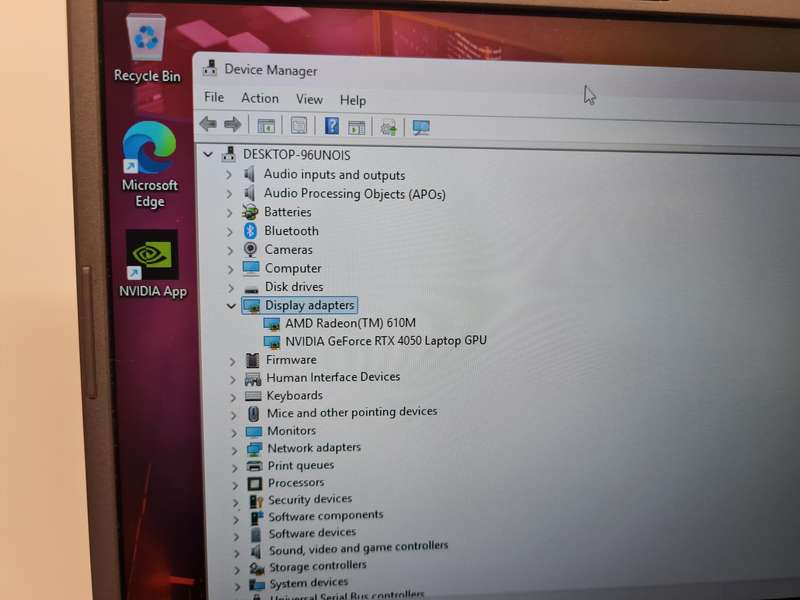Expand the Cameras category chevron
The height and width of the screenshot is (600, 800).
[x=230, y=251]
